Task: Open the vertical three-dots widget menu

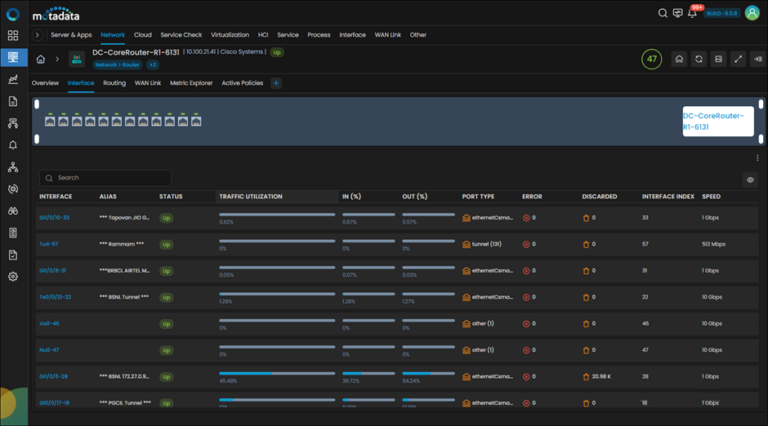Action: point(757,158)
